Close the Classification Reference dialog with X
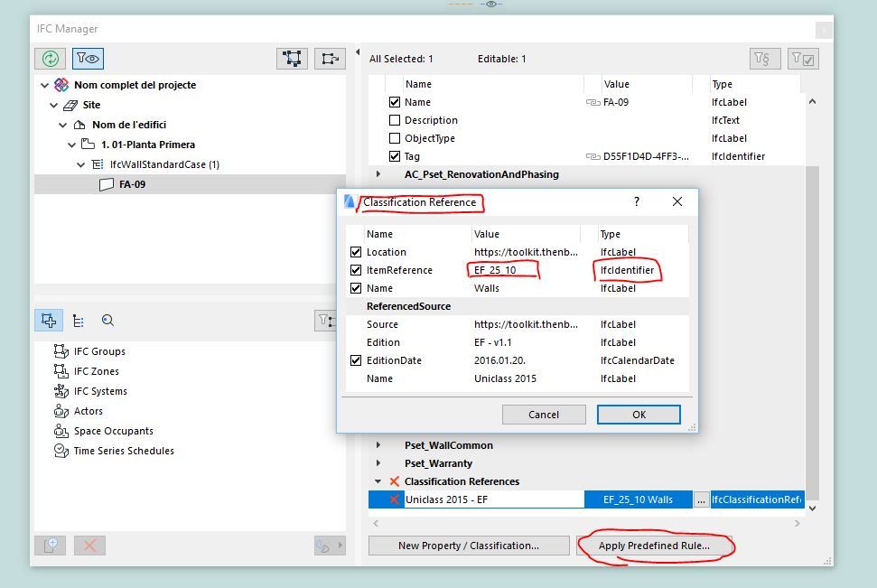The width and height of the screenshot is (877, 588). (677, 201)
